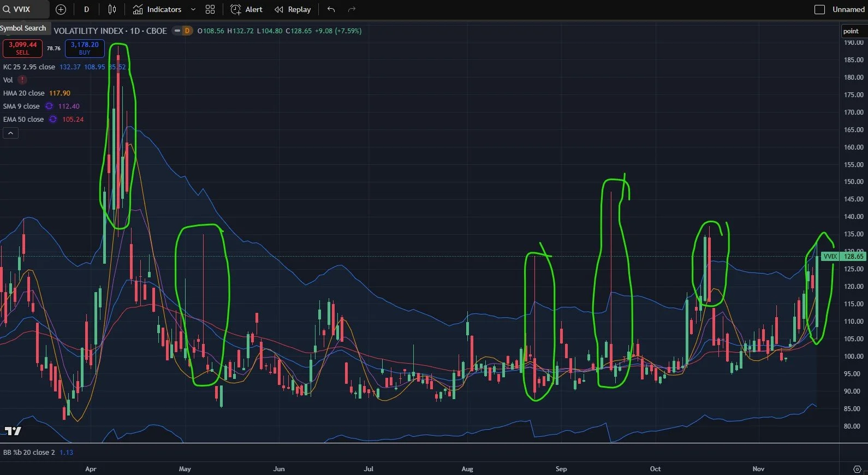Click the layout square icon beside Unnamed
868x475 pixels.
pos(819,9)
